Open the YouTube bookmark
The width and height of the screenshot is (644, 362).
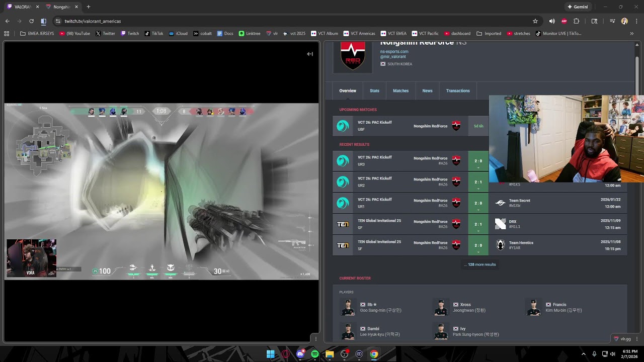tap(75, 34)
